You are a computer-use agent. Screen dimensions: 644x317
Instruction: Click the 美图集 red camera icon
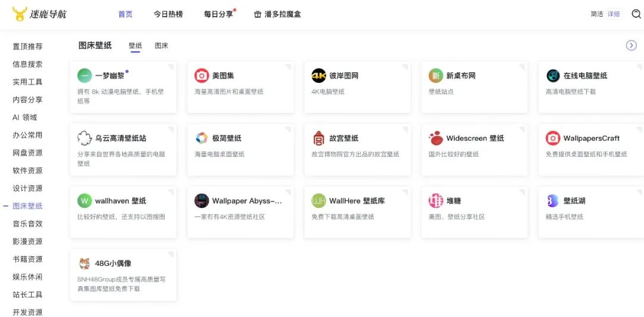202,76
